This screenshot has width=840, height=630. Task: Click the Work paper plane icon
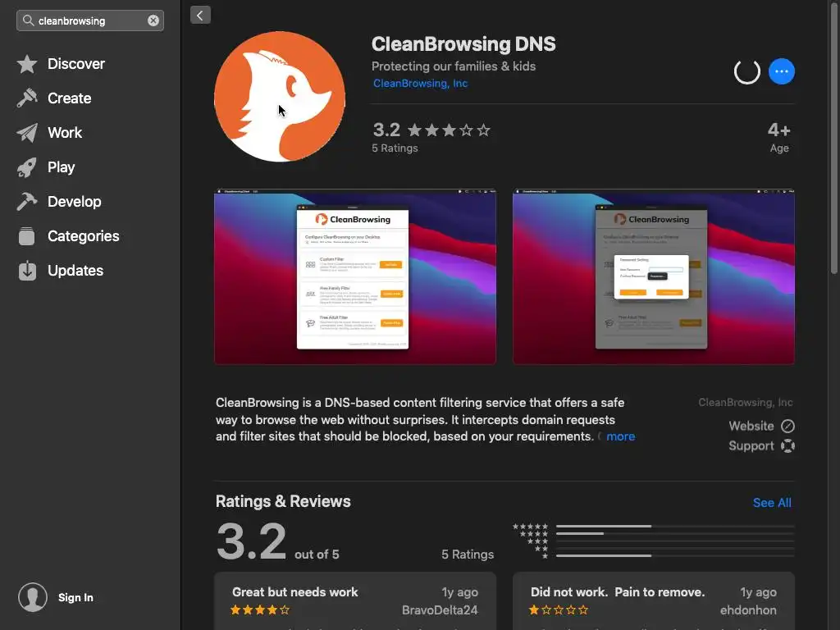27,132
